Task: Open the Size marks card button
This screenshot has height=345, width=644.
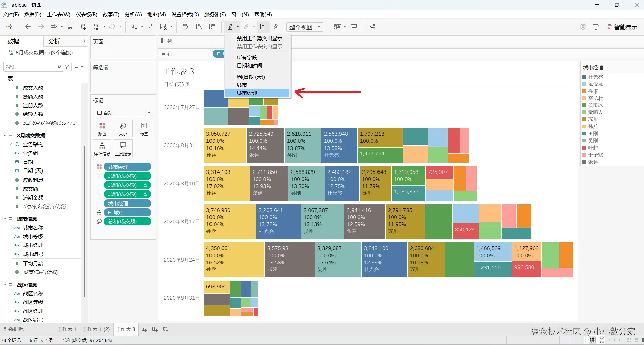Action: (123, 128)
